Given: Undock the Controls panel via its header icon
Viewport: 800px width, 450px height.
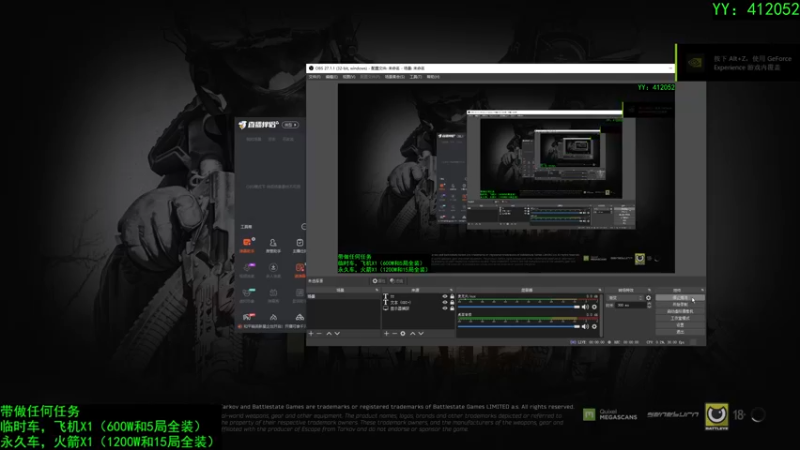Looking at the screenshot, I should pos(702,290).
